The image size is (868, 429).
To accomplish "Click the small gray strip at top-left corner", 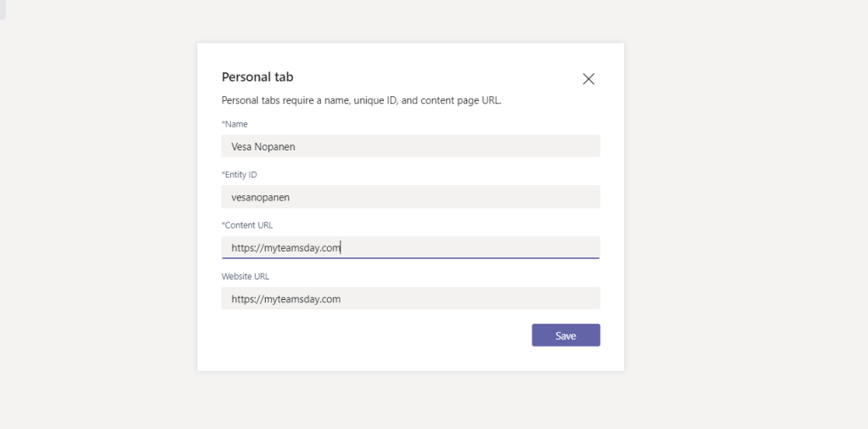I will (x=3, y=8).
